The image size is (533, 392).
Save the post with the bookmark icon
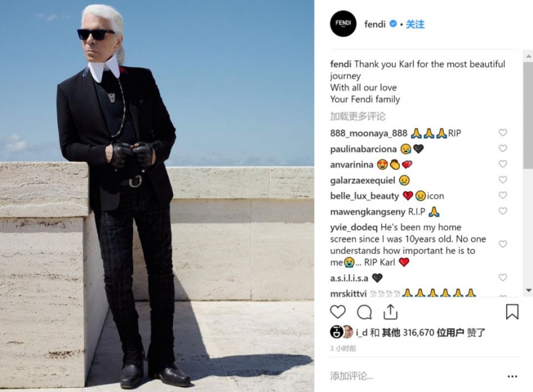pyautogui.click(x=512, y=311)
